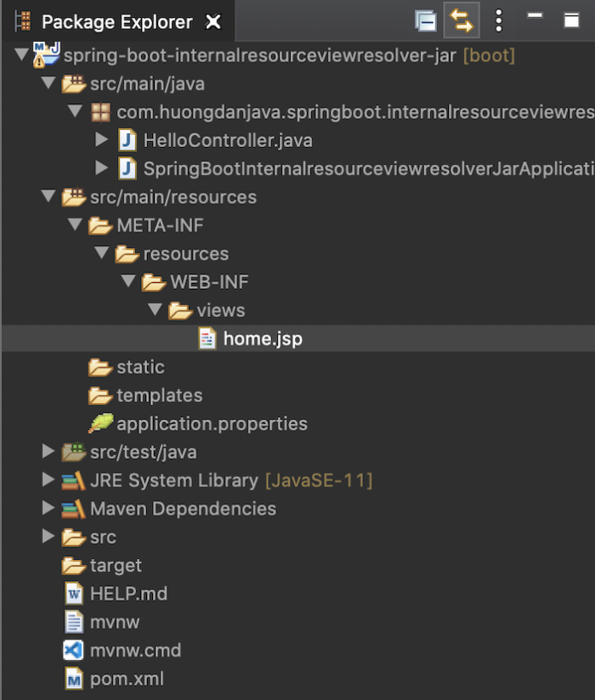Viewport: 595px width, 700px height.
Task: Collapse the META-INF folder
Action: point(76,225)
